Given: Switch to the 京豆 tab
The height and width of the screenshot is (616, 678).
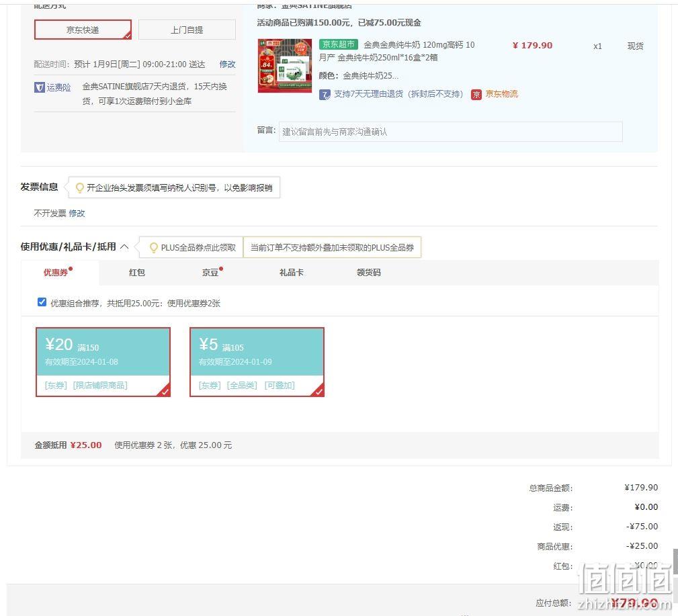Looking at the screenshot, I should [x=210, y=272].
